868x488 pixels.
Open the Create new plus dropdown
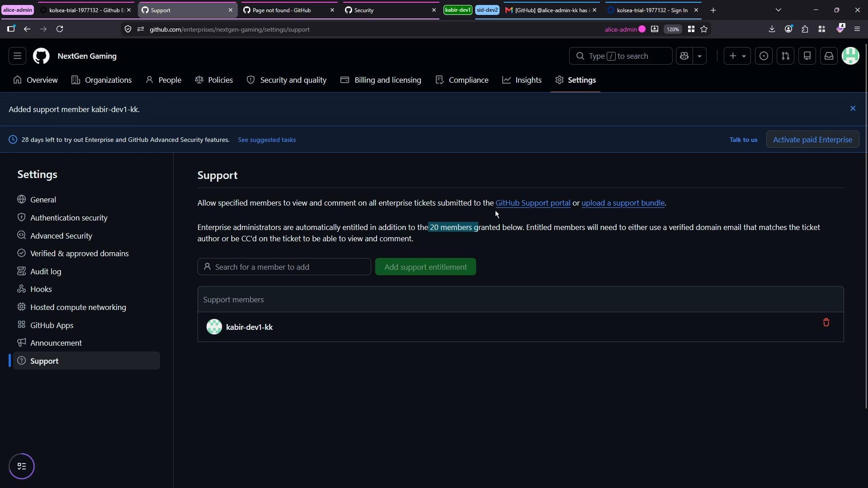coord(737,56)
